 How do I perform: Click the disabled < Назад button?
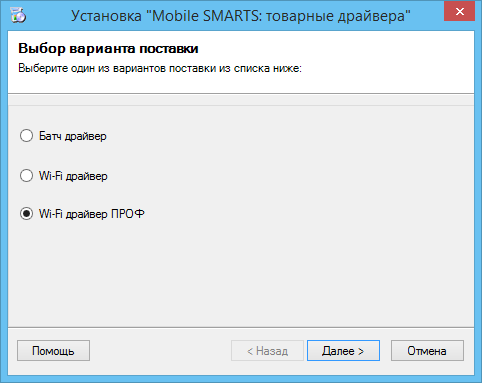click(267, 351)
